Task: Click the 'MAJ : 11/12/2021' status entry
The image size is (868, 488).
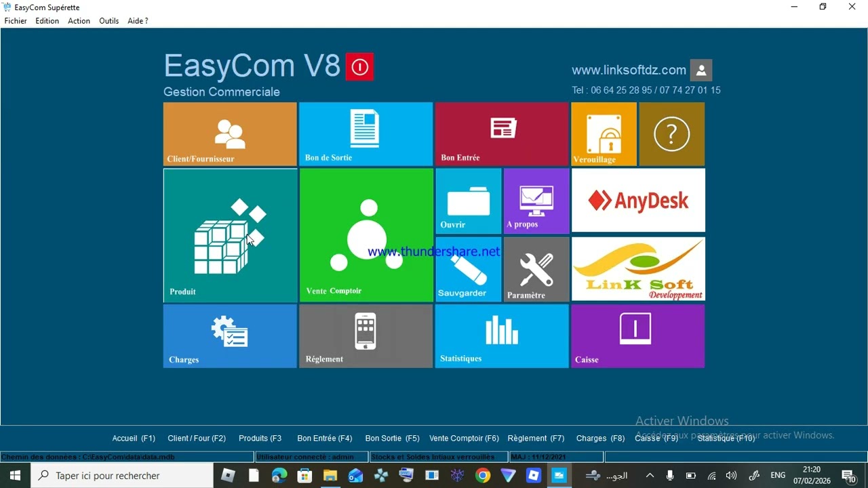Action: [556, 457]
